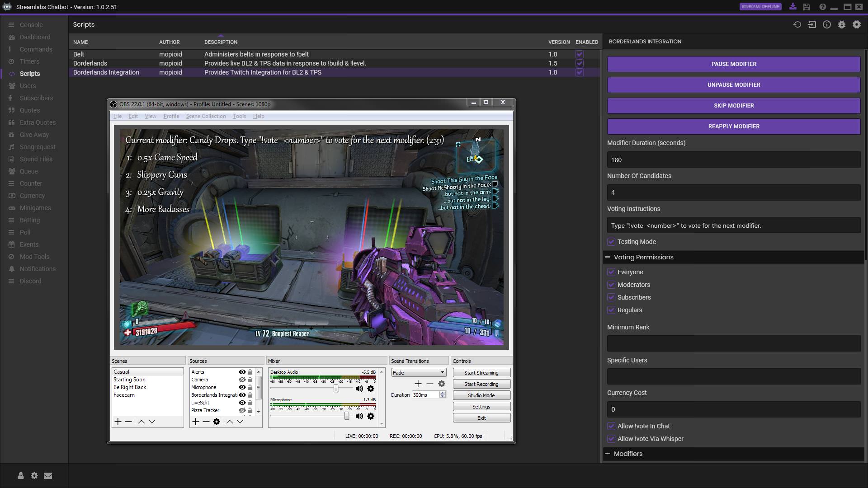The height and width of the screenshot is (488, 868).
Task: Add a new scene with plus icon
Action: pyautogui.click(x=118, y=422)
